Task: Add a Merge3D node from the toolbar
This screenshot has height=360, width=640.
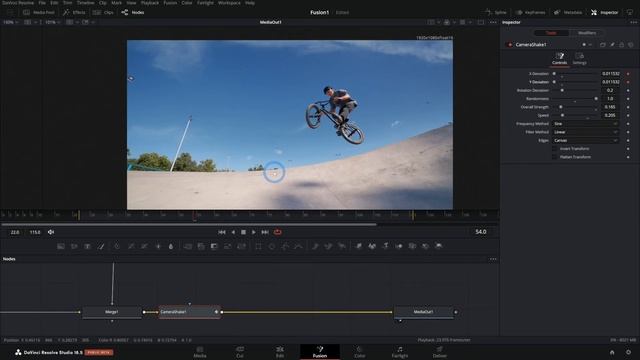Action: [x=399, y=246]
